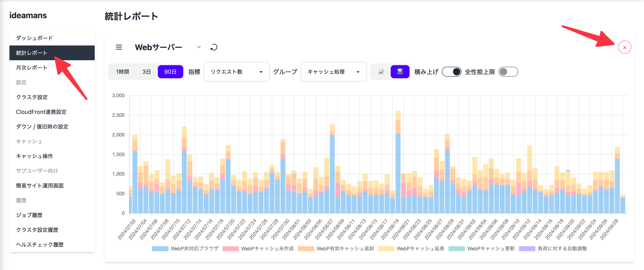Open ダッシュボード in the sidebar
Screen dimensions: 644x270
pos(34,38)
